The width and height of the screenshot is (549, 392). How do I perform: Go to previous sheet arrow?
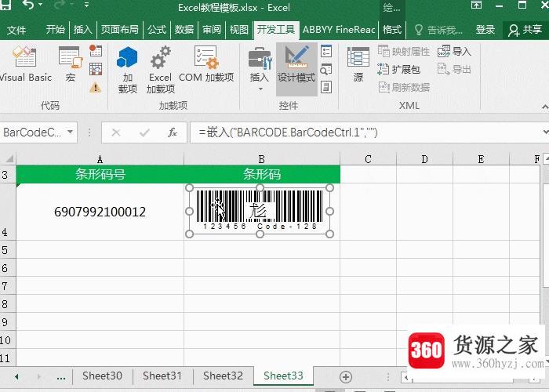[x=16, y=376]
